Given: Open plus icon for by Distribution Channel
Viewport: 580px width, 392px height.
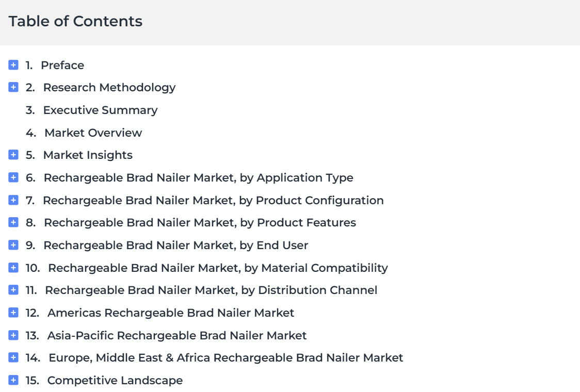Looking at the screenshot, I should 13,290.
